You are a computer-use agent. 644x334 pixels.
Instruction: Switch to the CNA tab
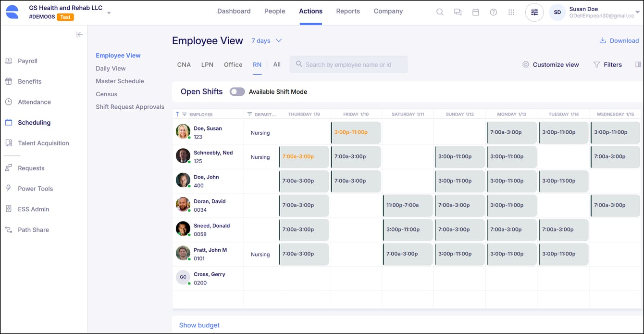184,64
